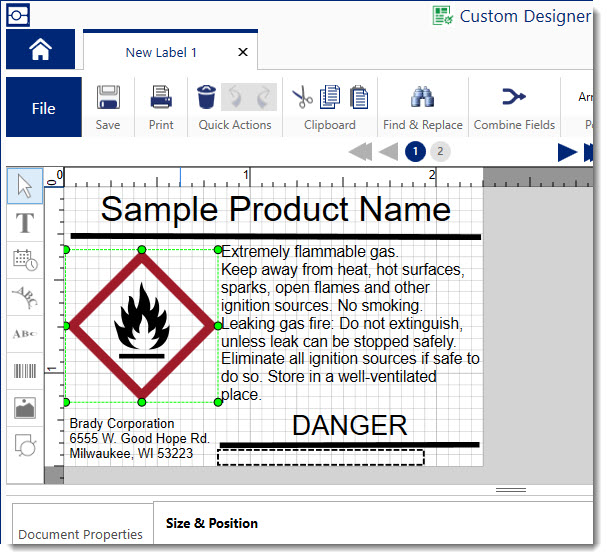608x559 pixels.
Task: Click the Copy icon in Clipboard group
Action: (329, 97)
